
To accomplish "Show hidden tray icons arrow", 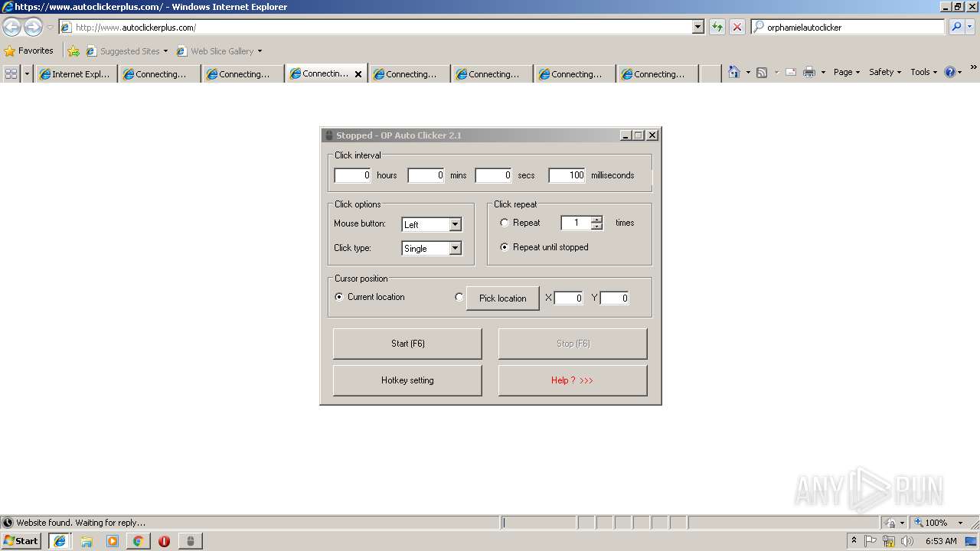I will (x=854, y=540).
